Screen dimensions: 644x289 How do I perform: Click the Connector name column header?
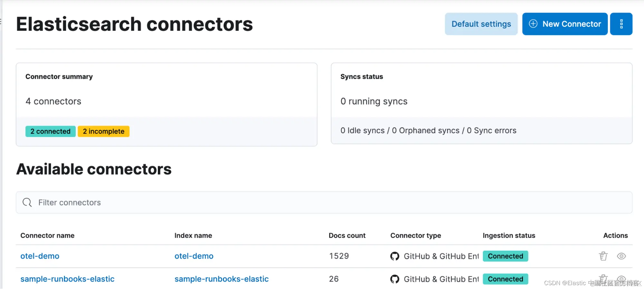(47, 236)
